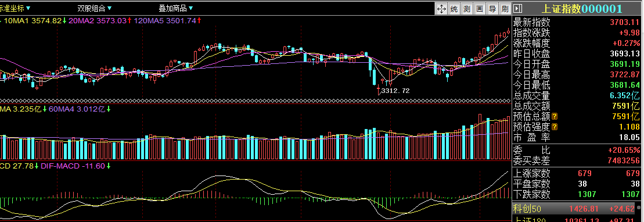Click the 涨跌幅度 value +0.27%
Image resolution: width=644 pixels, height=222 pixels.
(626, 43)
